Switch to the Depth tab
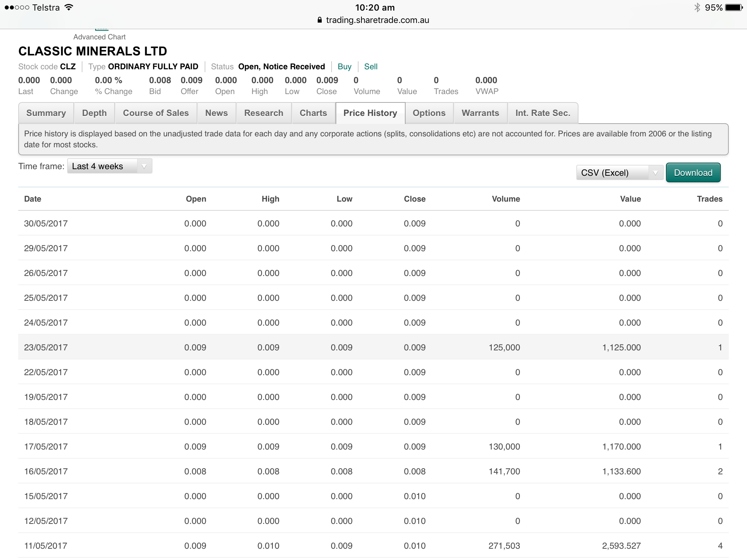Screen dimensions: 747x560 tap(94, 113)
